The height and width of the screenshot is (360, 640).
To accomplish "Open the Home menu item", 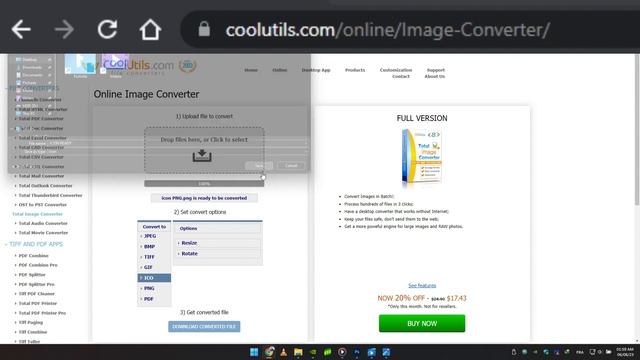I will [x=251, y=70].
